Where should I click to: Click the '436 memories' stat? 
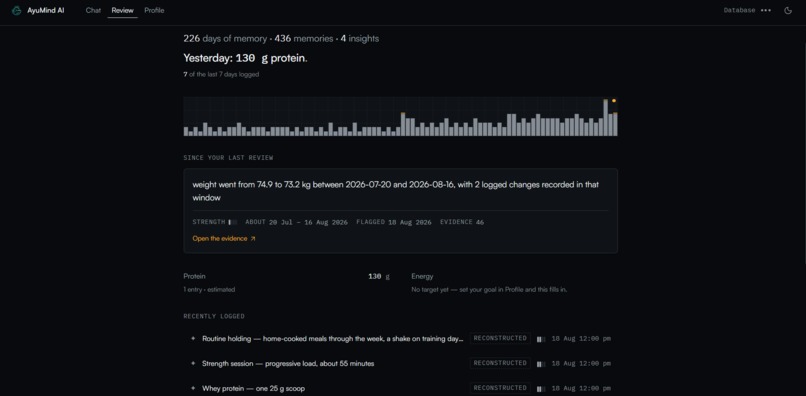coord(304,39)
